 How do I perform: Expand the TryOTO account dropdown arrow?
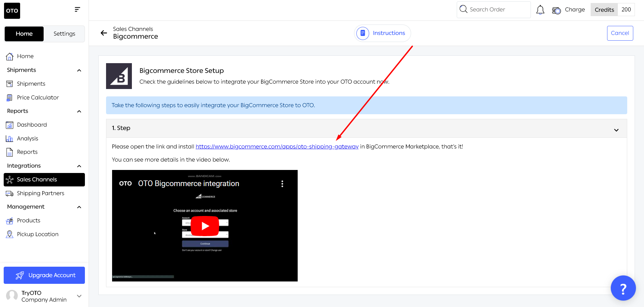79,296
